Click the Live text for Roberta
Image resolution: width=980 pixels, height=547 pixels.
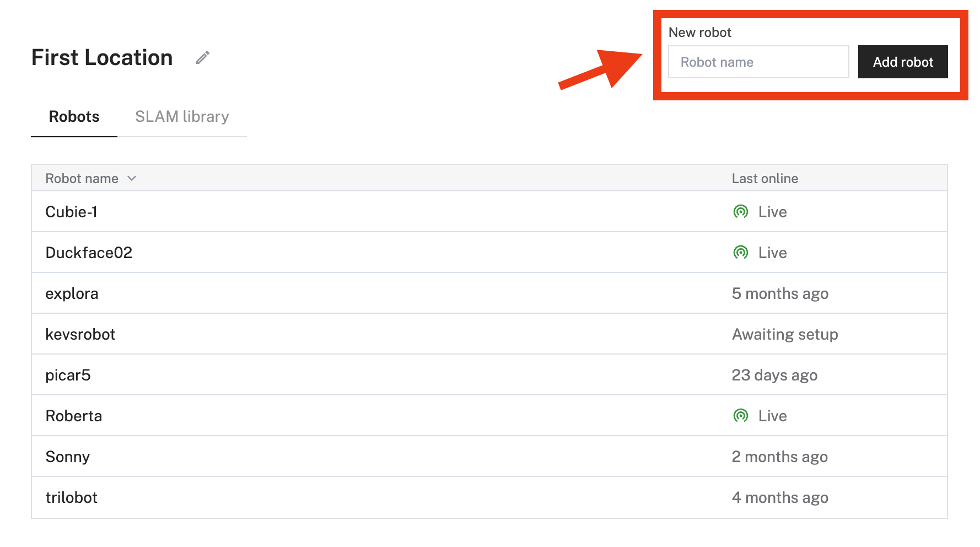[x=772, y=416]
